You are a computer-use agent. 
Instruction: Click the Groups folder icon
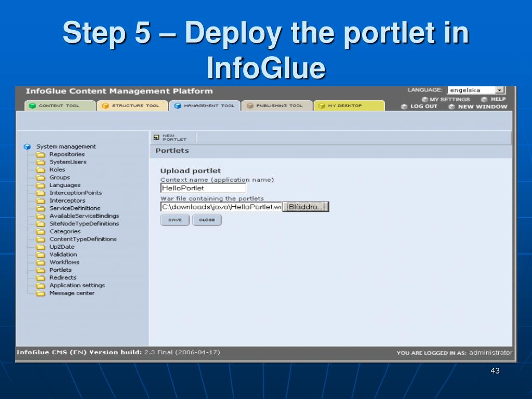[x=41, y=178]
